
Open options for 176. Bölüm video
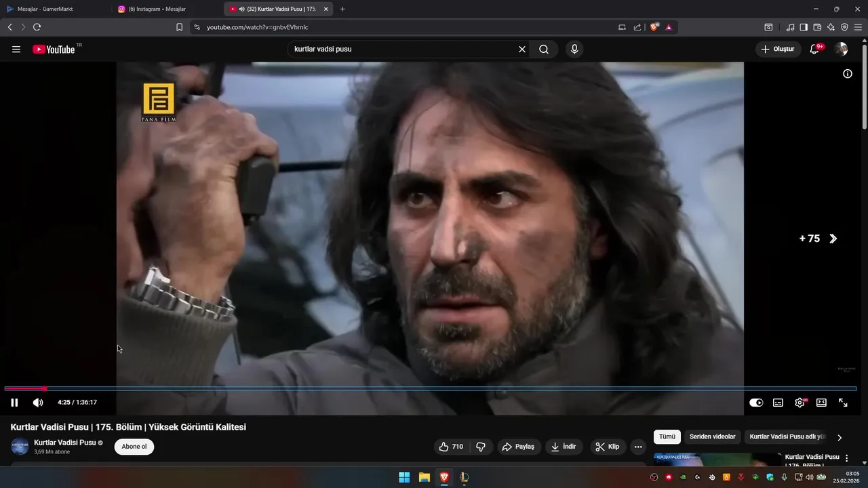846,458
